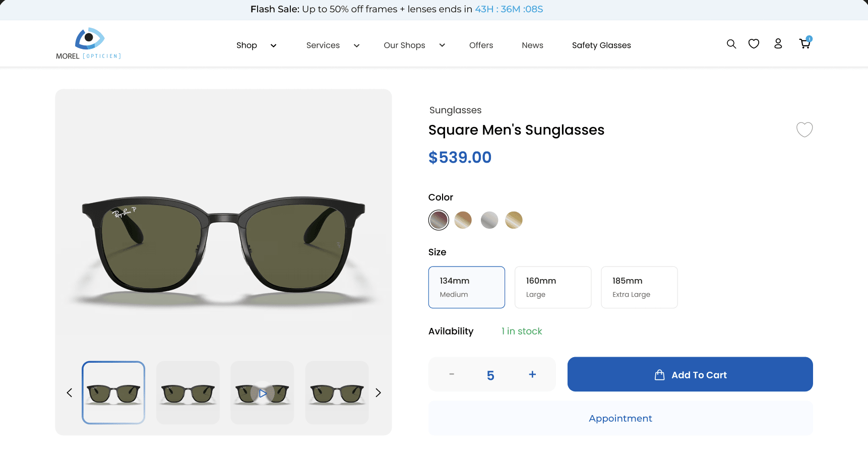Pick the silver color swatch
The width and height of the screenshot is (868, 470).
tap(489, 220)
